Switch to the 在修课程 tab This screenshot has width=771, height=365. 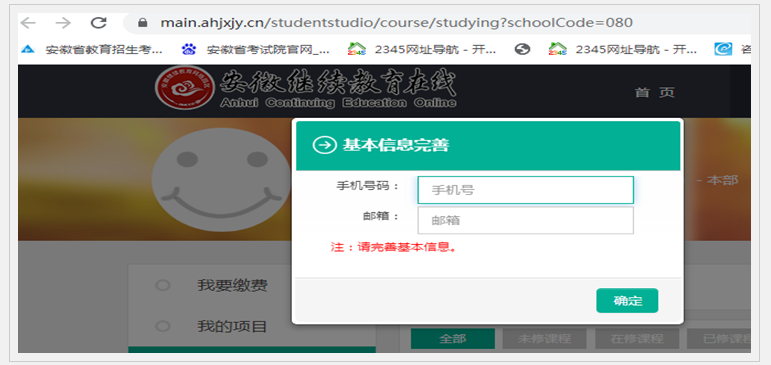tap(637, 339)
